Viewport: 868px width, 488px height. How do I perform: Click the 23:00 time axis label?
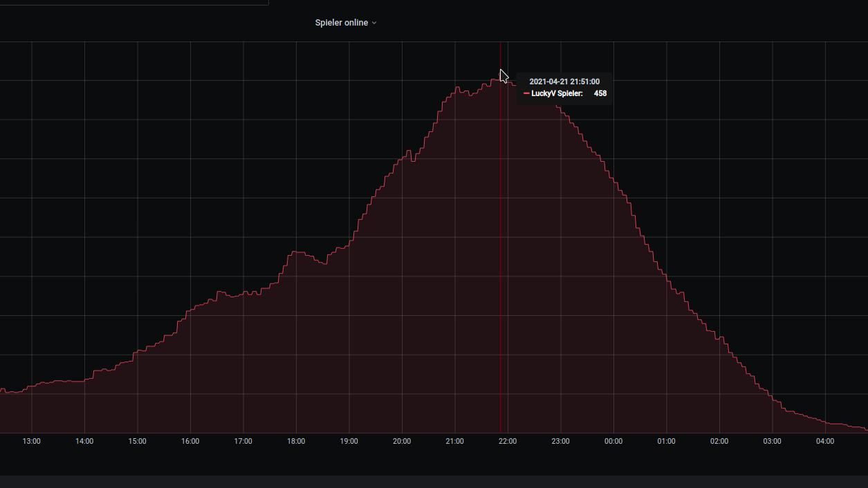(561, 441)
